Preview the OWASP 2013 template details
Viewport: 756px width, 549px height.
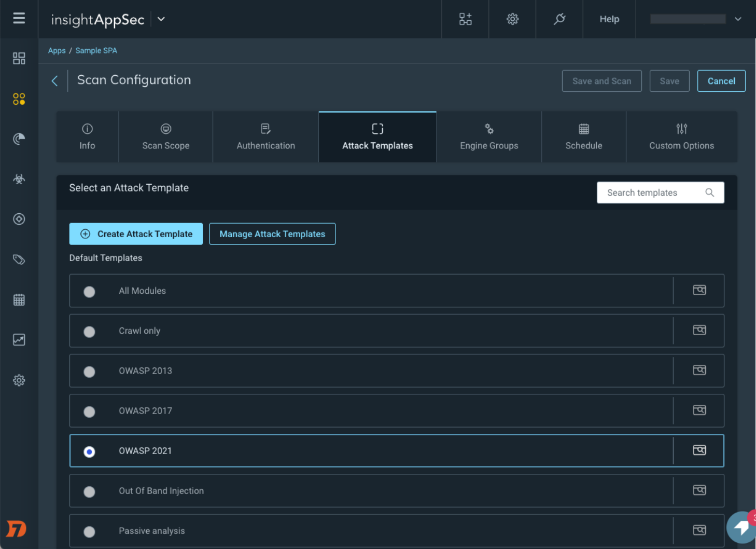click(x=699, y=370)
